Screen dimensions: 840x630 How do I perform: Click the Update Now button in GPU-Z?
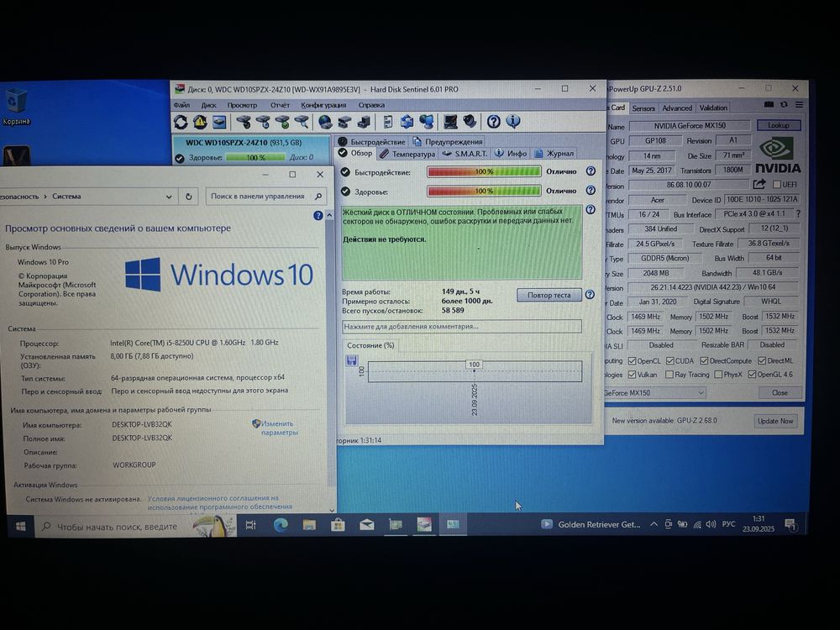[775, 421]
